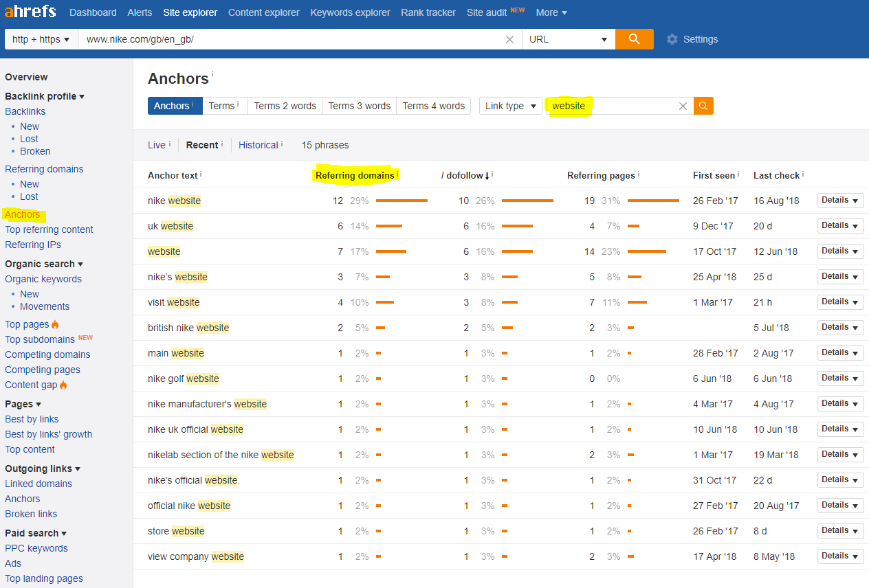The height and width of the screenshot is (588, 869).
Task: Click the info icon beside the Anchors heading
Action: pos(212,74)
